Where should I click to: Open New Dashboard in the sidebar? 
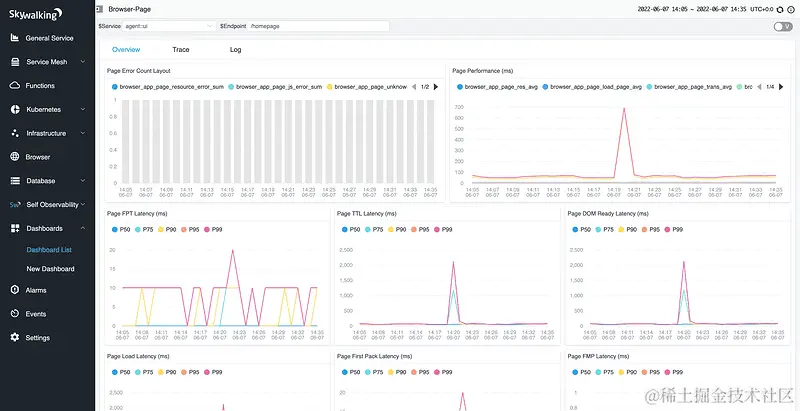[51, 269]
